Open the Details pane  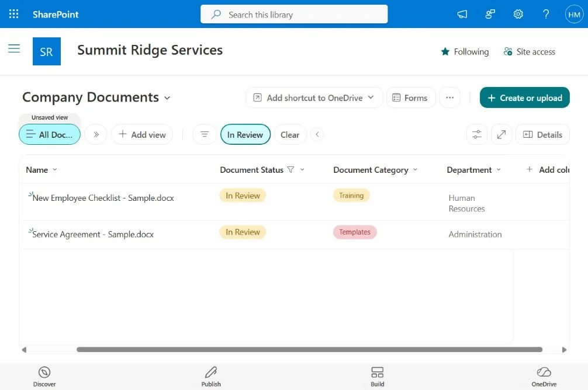(542, 134)
